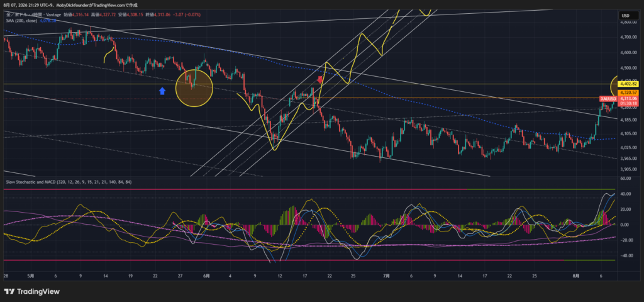Click the 4,600.00 price axis label
The width and height of the screenshot is (644, 302).
coord(628,53)
